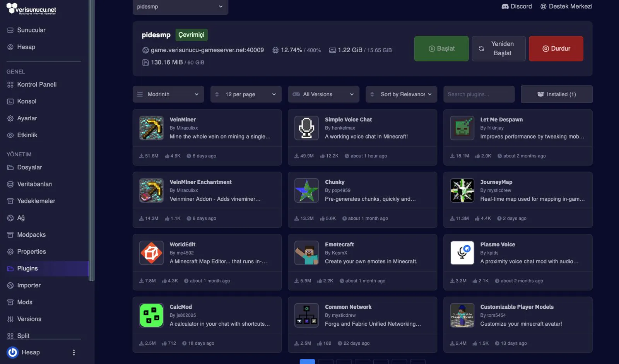Screen dimensions: 619x364
Task: Open the All Versions filter dropdown
Action: point(323,94)
